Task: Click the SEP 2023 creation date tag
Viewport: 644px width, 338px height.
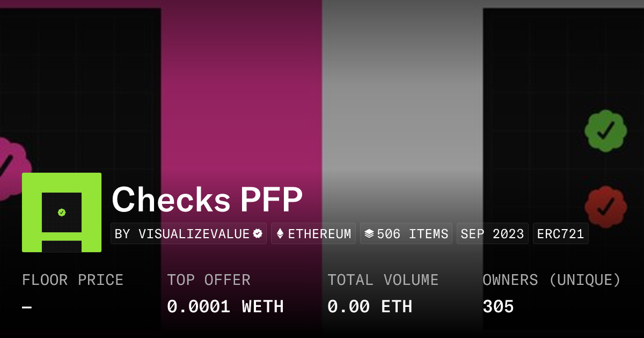Action: (x=492, y=234)
